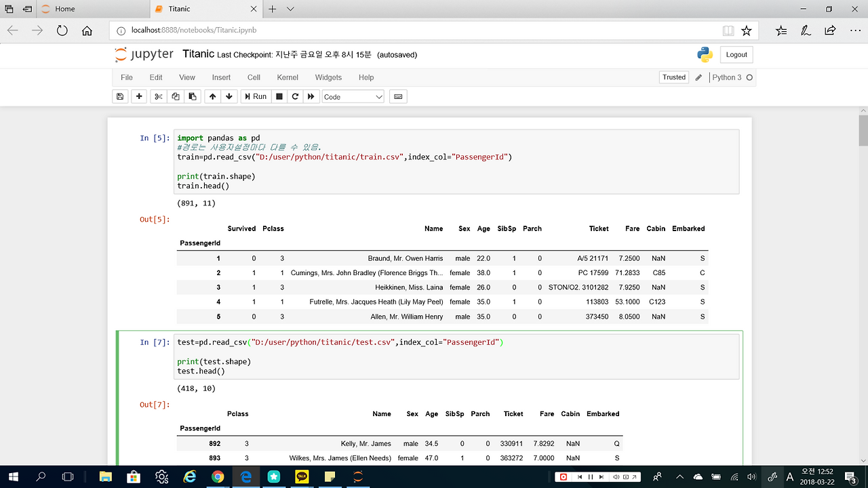Go back in the browser
868x488 pixels.
(x=13, y=30)
